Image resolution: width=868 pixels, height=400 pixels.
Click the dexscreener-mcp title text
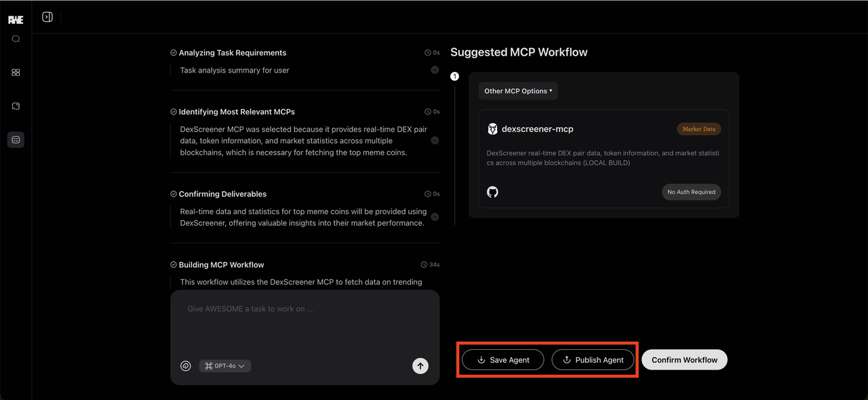(x=538, y=129)
